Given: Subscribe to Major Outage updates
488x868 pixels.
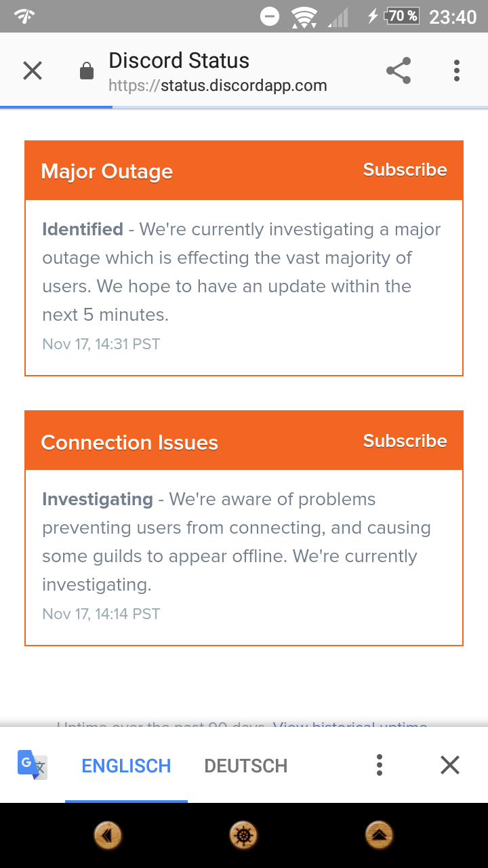Looking at the screenshot, I should tap(405, 170).
